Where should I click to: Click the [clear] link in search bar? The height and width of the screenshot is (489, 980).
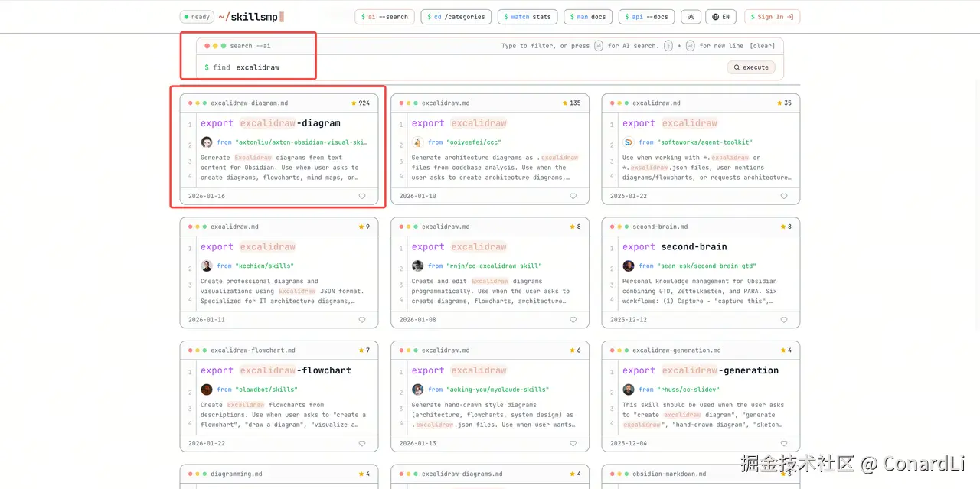pyautogui.click(x=762, y=46)
